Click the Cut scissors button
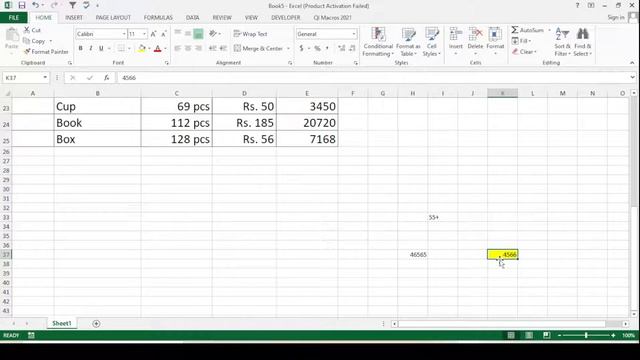This screenshot has height=360, width=640. [x=32, y=30]
